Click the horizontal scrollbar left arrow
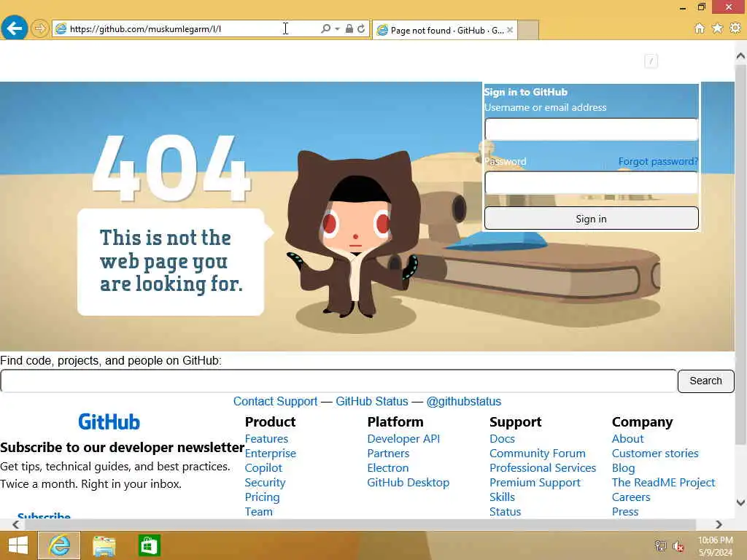This screenshot has width=747, height=560. point(16,524)
